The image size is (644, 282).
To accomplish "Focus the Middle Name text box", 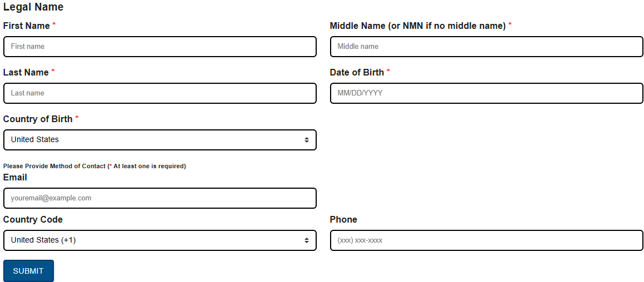I will click(x=487, y=47).
